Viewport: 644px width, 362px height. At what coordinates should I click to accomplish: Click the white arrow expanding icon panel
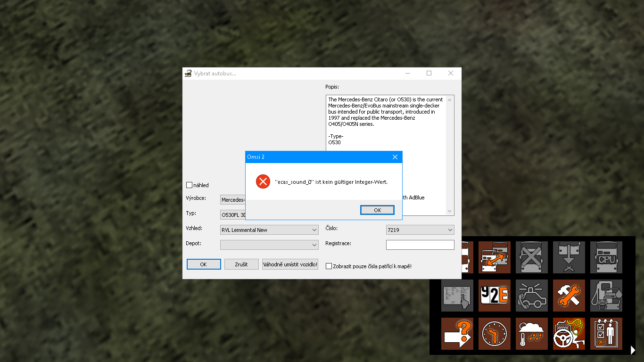click(633, 350)
